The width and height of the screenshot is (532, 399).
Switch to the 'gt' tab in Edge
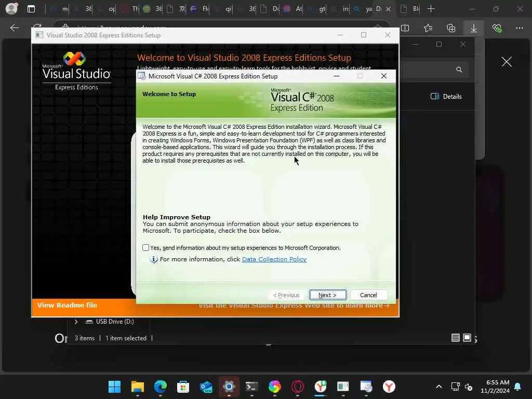[x=316, y=9]
